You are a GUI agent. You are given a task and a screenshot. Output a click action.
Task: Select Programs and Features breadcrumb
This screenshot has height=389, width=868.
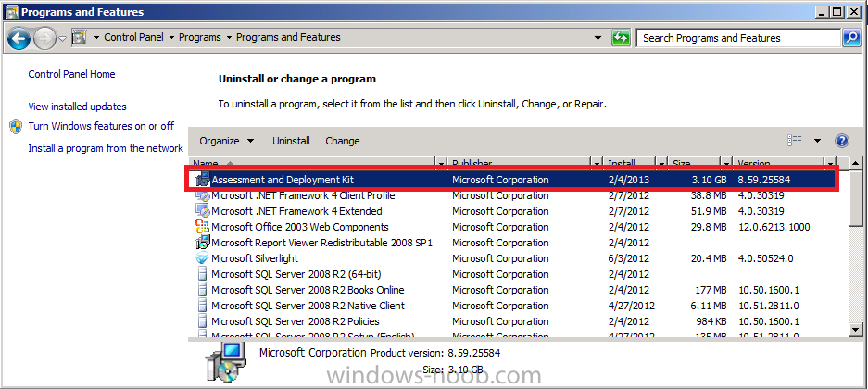pyautogui.click(x=288, y=38)
